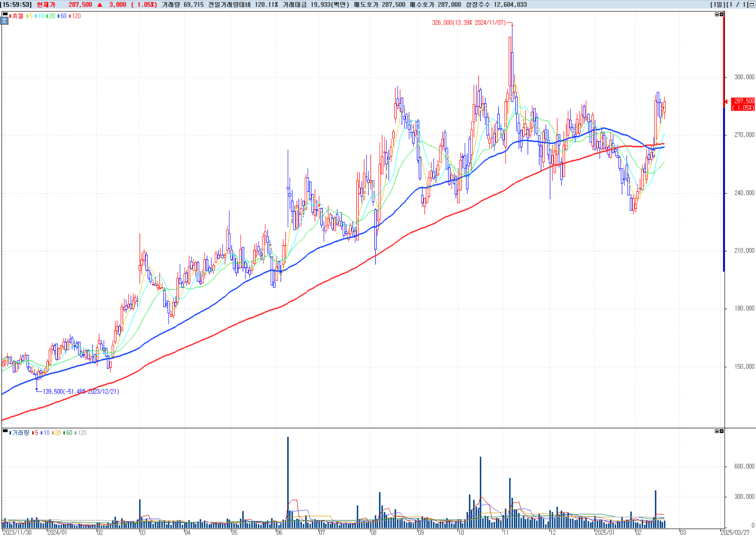Click the price panel X icon
The image size is (756, 536).
pos(721,15)
